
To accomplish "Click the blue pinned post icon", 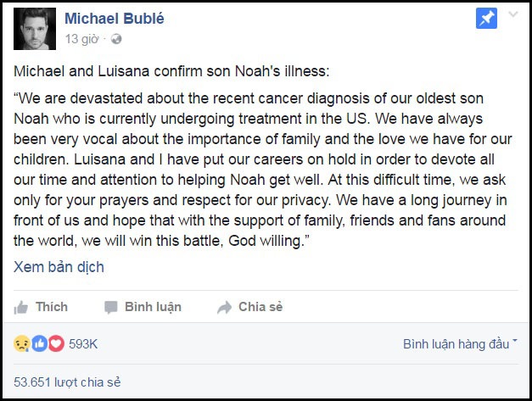I will pos(486,19).
